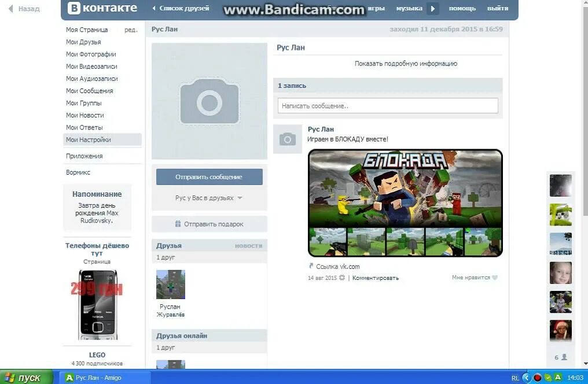Click the Написать сообщение input field
This screenshot has height=384, width=588.
(388, 106)
